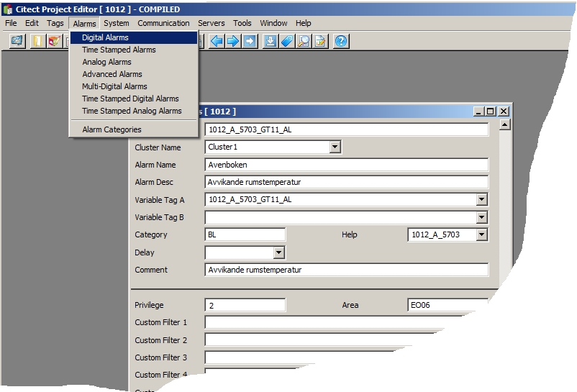577x392 pixels.
Task: Click the Privilege field containing 2
Action: [245, 305]
